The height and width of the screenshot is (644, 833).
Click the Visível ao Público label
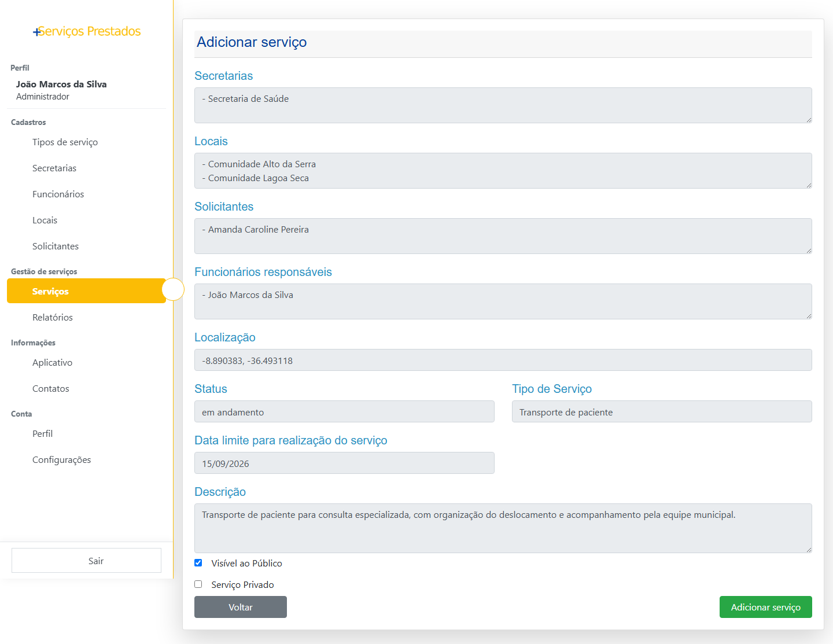pyautogui.click(x=247, y=564)
